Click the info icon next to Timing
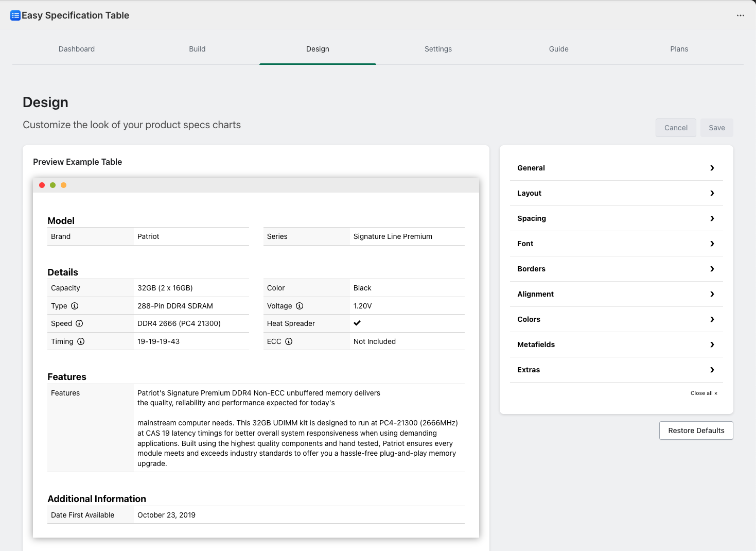Screen dimensions: 756x551 pos(81,341)
